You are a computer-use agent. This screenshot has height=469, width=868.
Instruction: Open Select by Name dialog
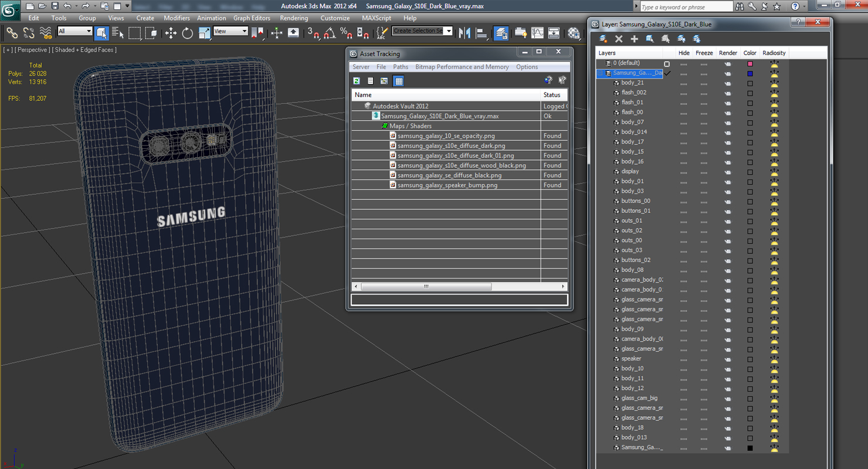[118, 33]
